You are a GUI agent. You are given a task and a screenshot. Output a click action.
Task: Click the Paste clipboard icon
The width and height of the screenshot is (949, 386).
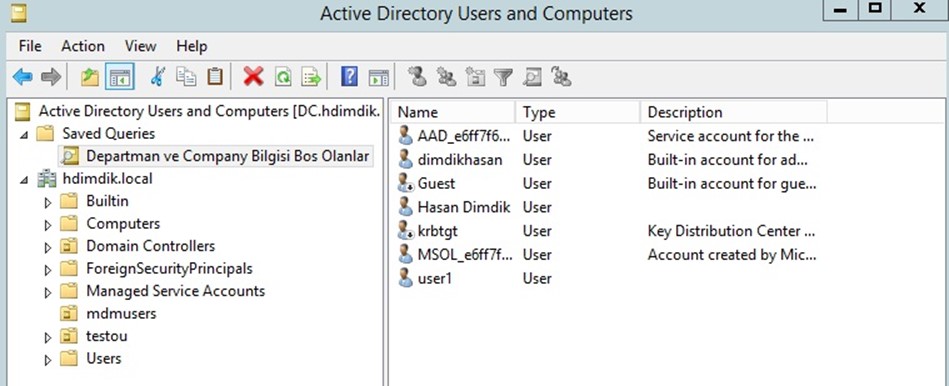(215, 77)
